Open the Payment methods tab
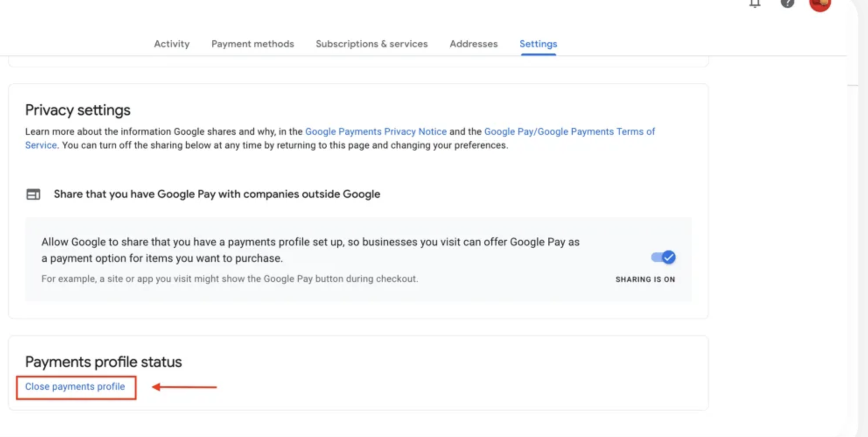The image size is (868, 437). coord(252,44)
